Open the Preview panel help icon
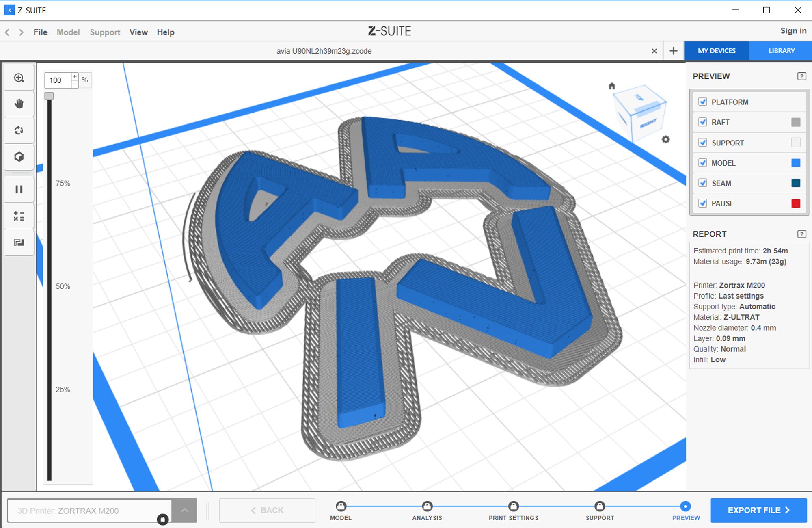 click(x=801, y=76)
